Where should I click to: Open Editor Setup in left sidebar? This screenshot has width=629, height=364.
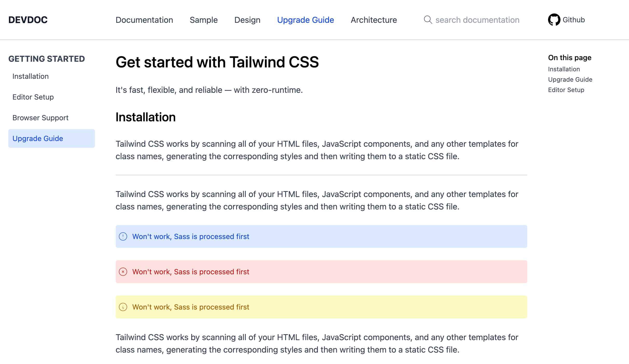33,97
